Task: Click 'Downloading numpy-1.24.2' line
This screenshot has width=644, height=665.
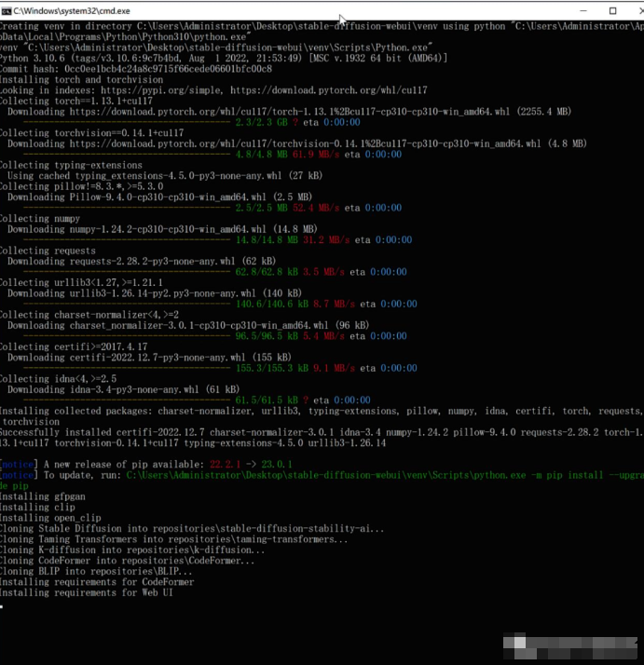Action: click(x=162, y=229)
